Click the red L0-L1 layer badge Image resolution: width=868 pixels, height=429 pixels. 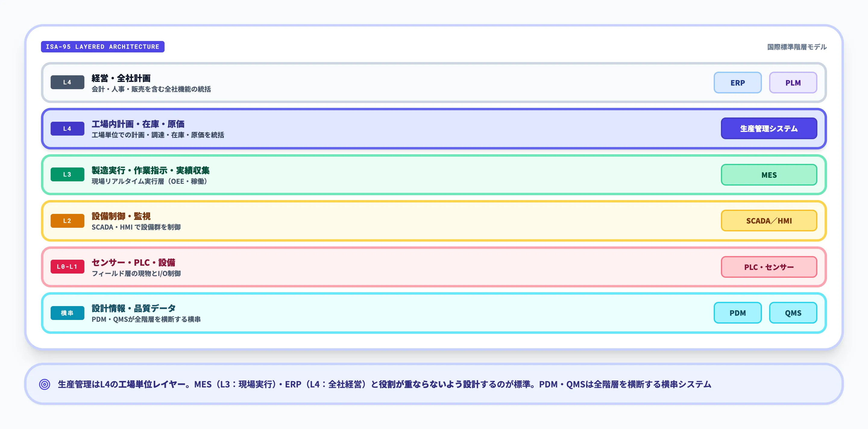point(68,267)
